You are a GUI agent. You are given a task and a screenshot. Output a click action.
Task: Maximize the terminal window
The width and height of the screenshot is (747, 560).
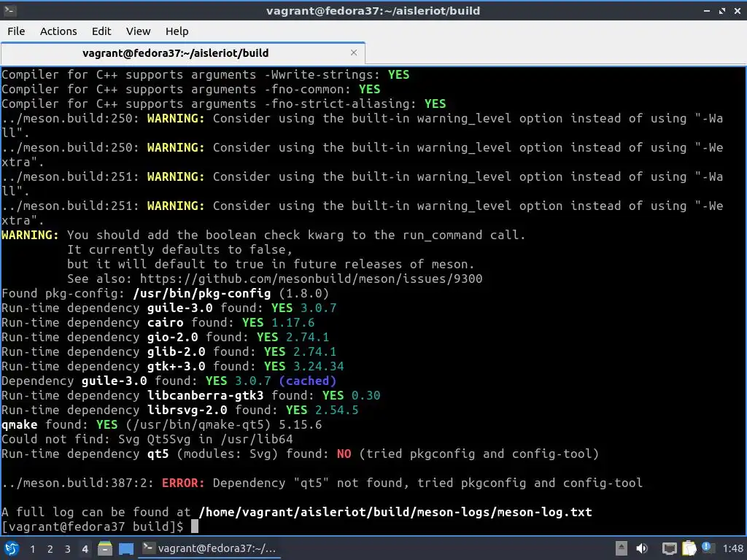coord(722,10)
